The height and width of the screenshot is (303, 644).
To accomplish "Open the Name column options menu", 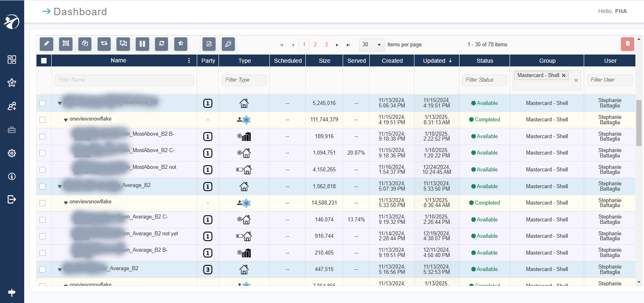I will pos(189,61).
